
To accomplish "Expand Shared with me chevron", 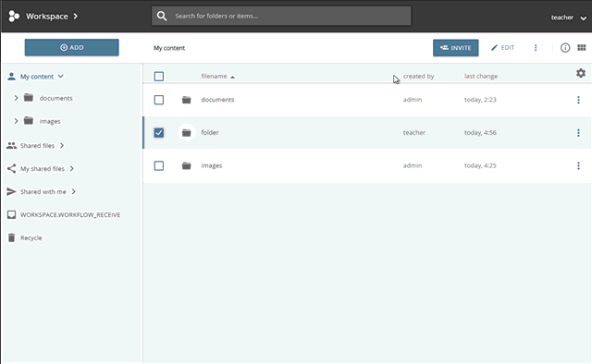I will (x=74, y=191).
